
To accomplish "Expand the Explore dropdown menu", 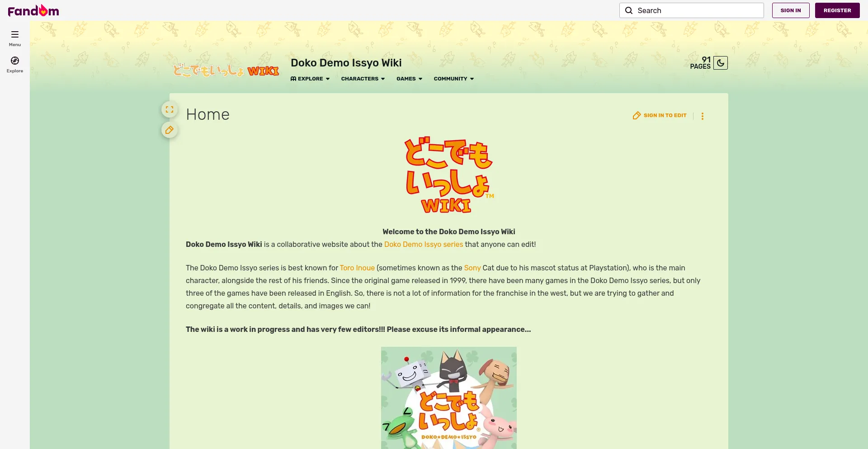I will pos(310,79).
